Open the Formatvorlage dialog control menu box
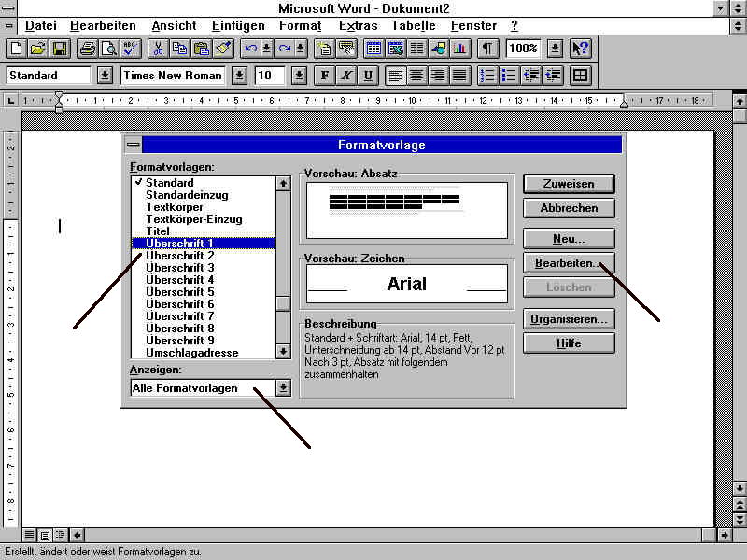 point(134,145)
